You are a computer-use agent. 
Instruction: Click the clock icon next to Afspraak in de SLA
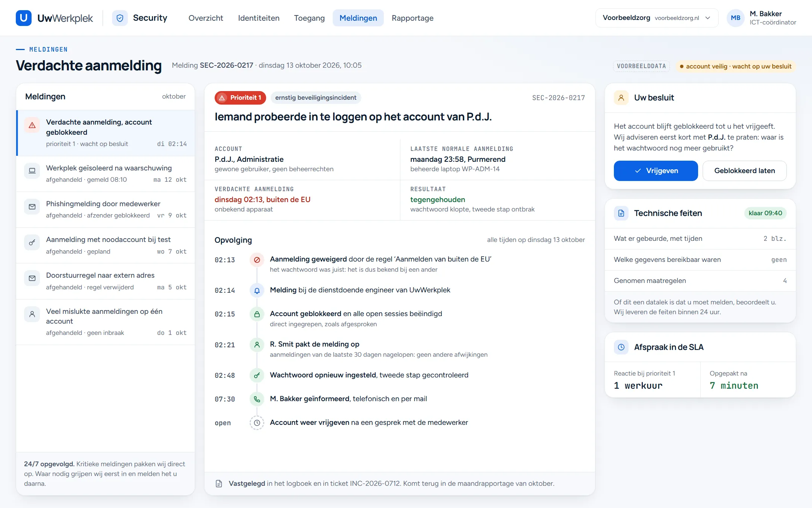pyautogui.click(x=621, y=347)
